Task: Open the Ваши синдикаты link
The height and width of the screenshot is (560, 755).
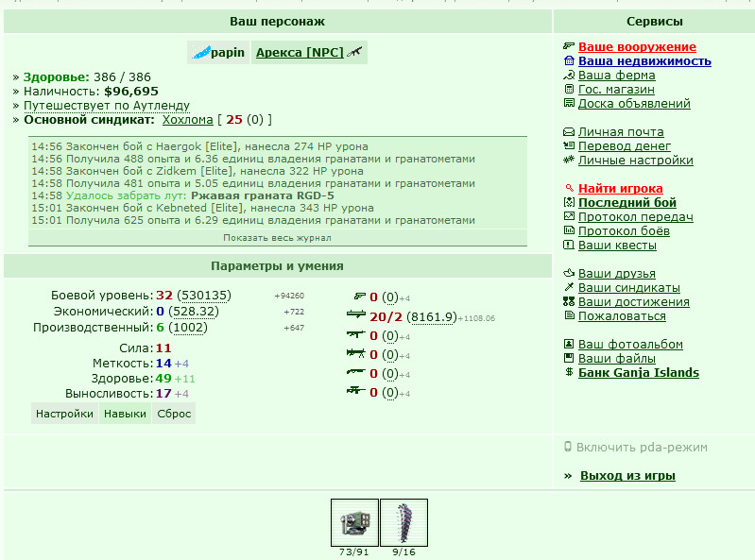Action: coord(628,287)
